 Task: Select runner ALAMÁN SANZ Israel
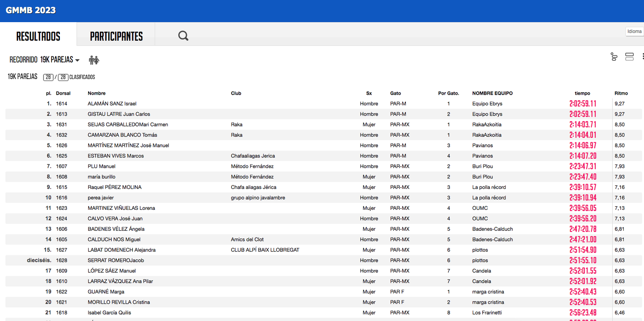(x=112, y=104)
